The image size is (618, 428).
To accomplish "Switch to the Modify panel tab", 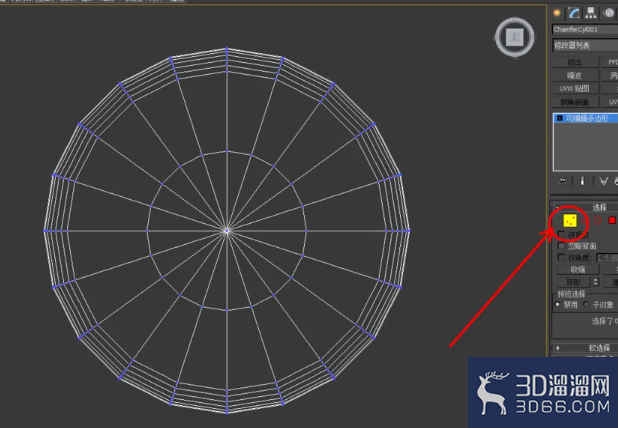I will coord(575,12).
